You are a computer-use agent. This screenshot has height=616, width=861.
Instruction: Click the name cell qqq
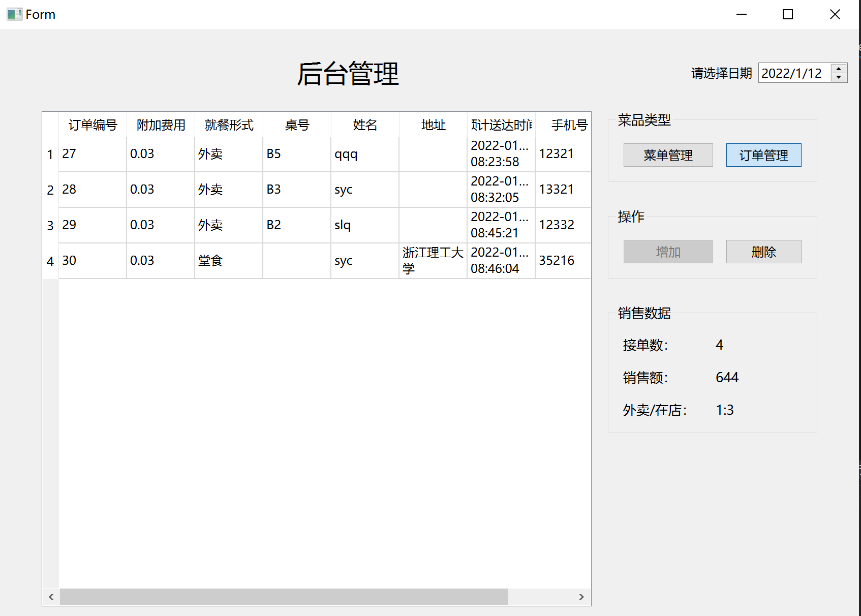pyautogui.click(x=365, y=154)
